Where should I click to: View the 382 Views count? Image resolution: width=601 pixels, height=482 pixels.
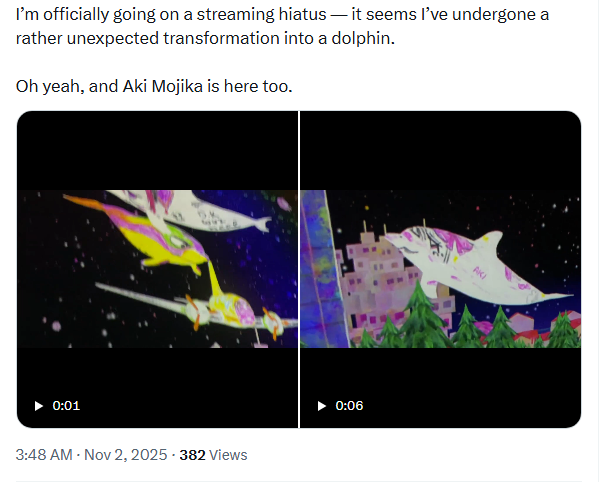(213, 455)
